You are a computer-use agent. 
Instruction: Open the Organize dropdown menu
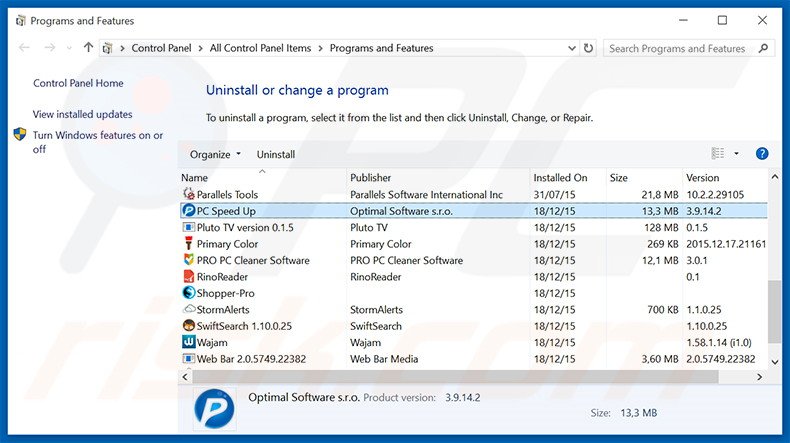(215, 154)
